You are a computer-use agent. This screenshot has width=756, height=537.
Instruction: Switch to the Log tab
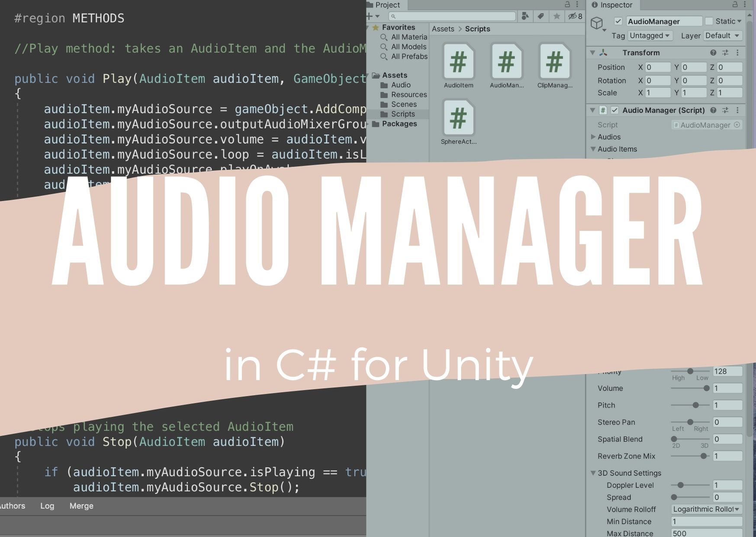(47, 505)
